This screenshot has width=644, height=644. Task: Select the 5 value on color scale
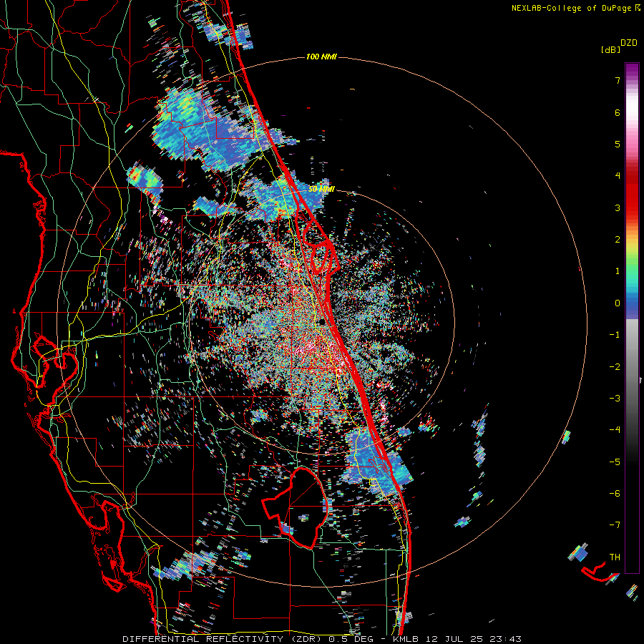click(x=618, y=144)
